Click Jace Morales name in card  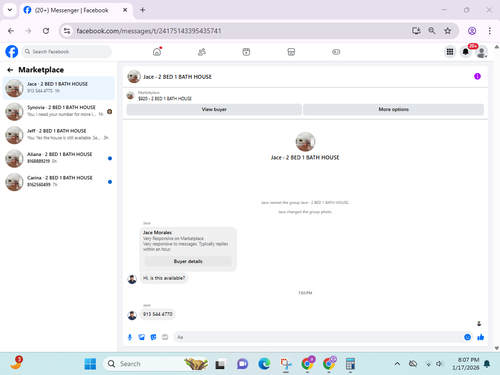[x=157, y=232]
